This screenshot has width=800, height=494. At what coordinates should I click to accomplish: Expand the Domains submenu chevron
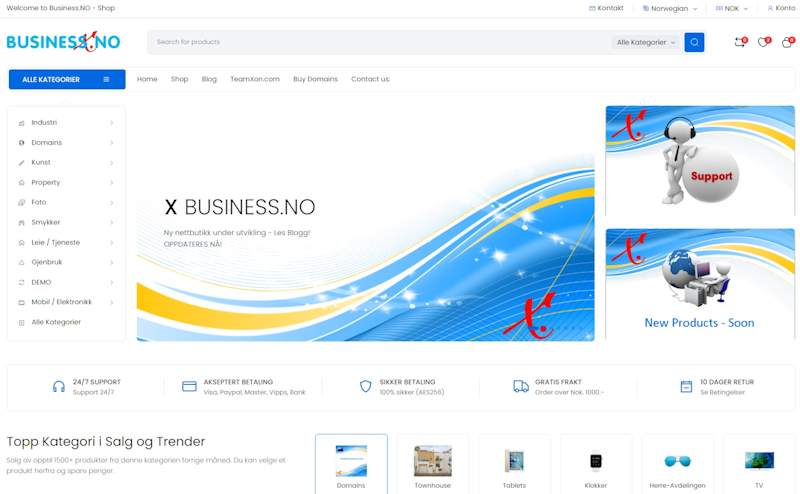(x=111, y=143)
